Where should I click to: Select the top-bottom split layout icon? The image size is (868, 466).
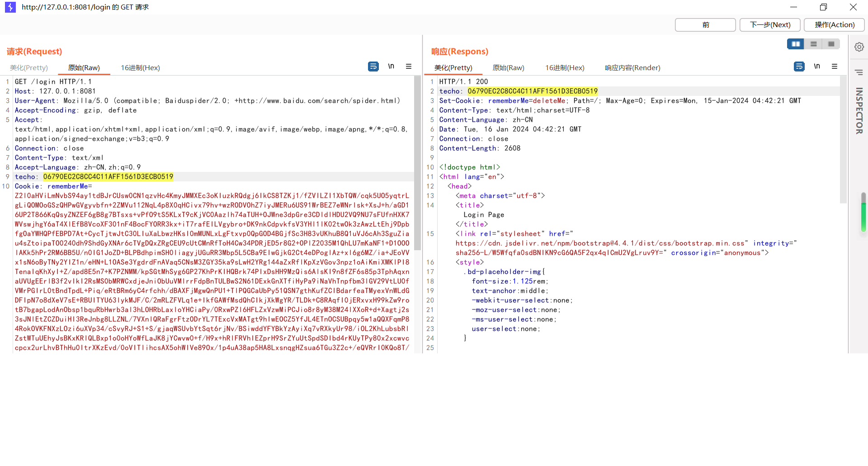[813, 44]
